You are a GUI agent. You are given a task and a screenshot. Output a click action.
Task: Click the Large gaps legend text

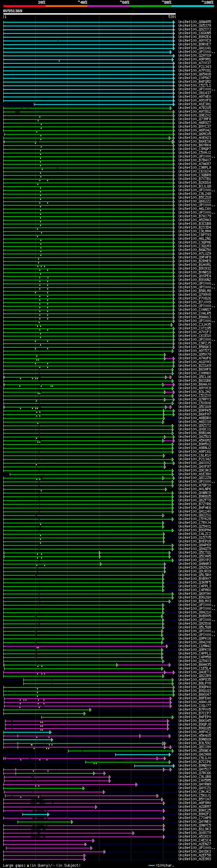(x=42, y=865)
